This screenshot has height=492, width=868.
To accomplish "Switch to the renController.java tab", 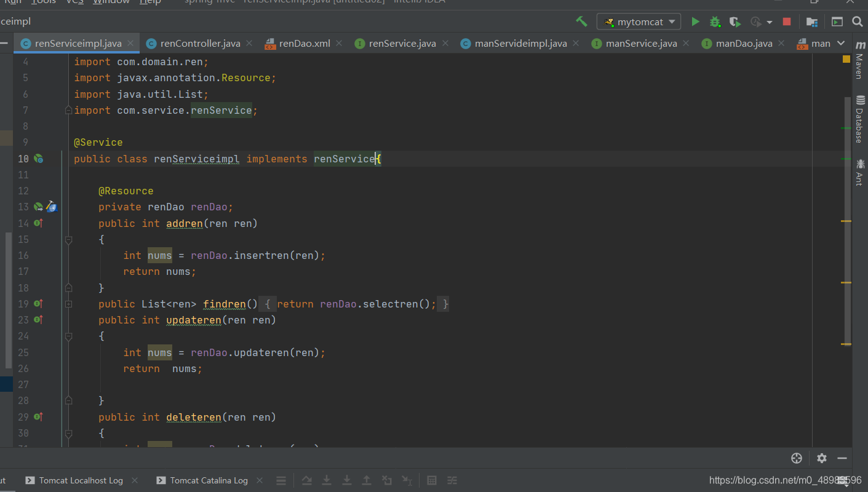I will tap(200, 44).
